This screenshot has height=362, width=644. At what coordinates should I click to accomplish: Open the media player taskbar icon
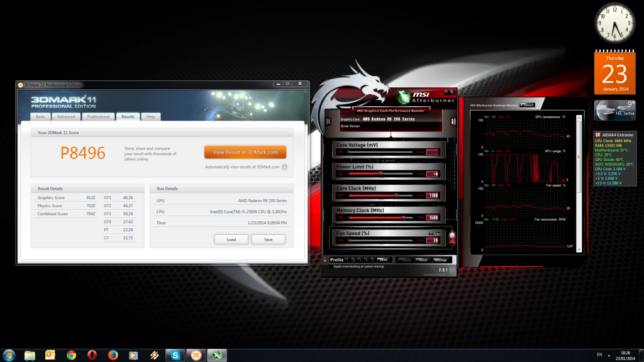(133, 355)
